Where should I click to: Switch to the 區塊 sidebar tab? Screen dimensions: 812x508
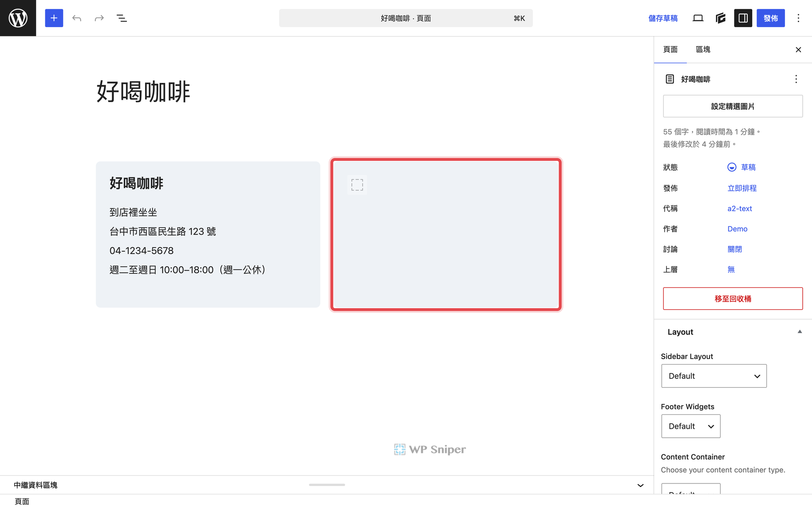coord(703,50)
